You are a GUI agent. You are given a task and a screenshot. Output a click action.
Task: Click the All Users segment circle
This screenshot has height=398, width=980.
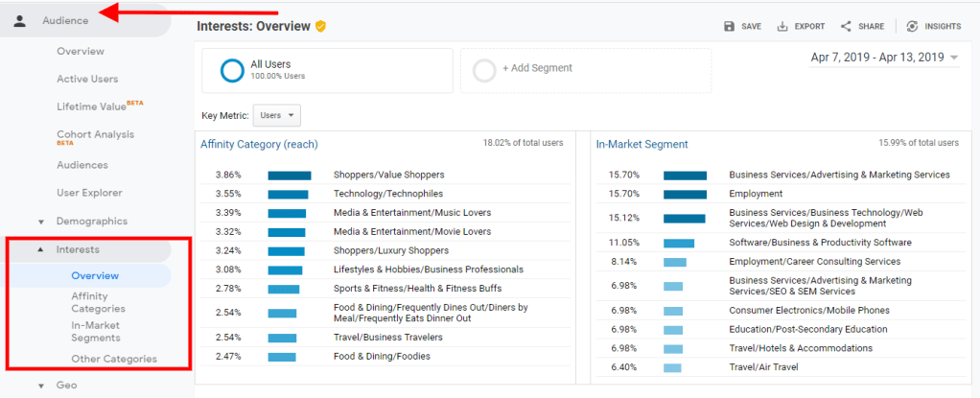[x=231, y=70]
